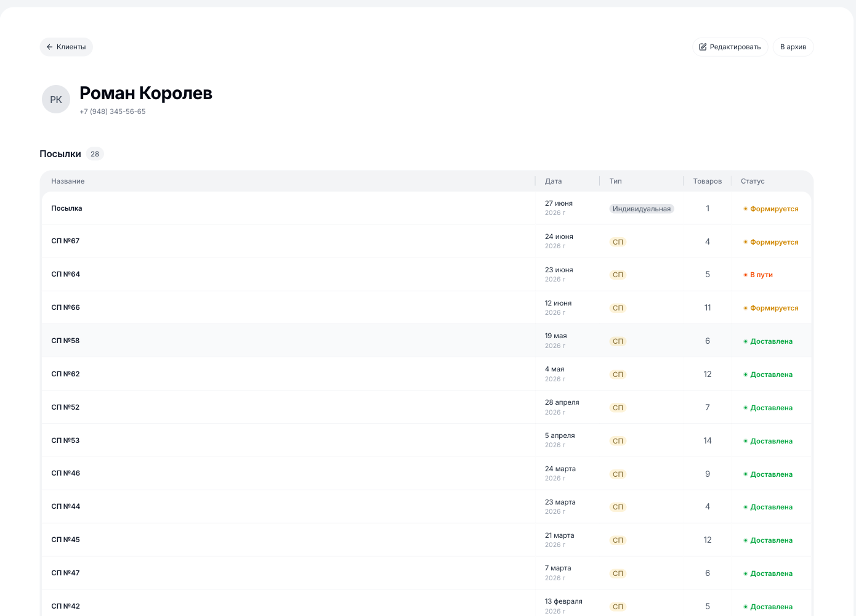Select the СП №62 row

pos(427,374)
